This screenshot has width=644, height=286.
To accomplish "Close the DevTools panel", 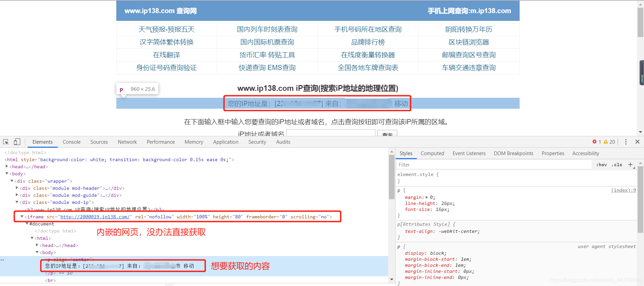I will coord(637,142).
